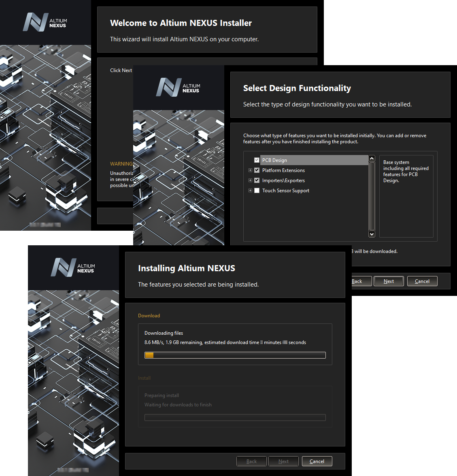Screen dimensions: 457x476
Task: Disable the Importers\Exporters checkbox
Action: pyautogui.click(x=257, y=181)
